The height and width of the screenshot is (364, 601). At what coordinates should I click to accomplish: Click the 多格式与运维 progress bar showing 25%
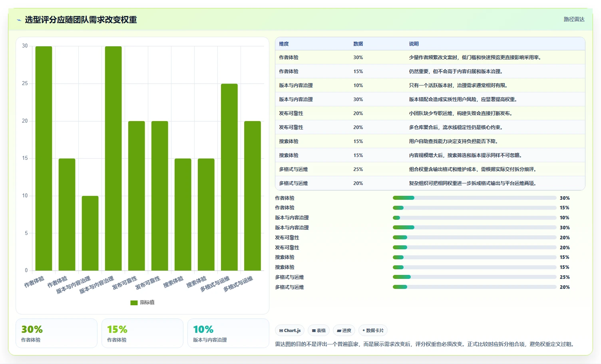click(474, 277)
